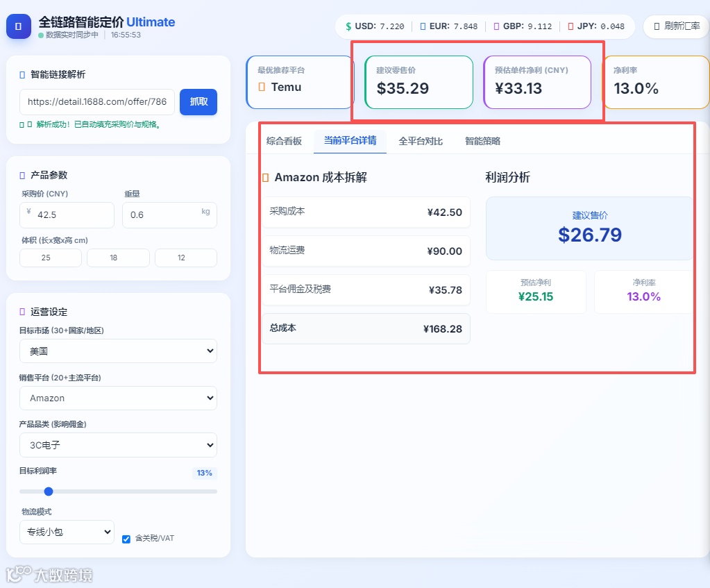This screenshot has width=710, height=588.
Task: Click the 利润分析 heading
Action: [507, 177]
